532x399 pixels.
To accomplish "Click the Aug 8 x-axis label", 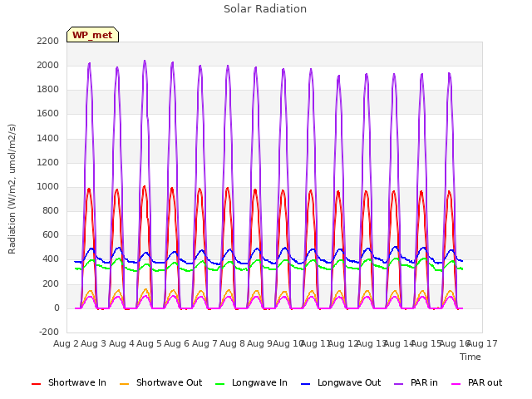I will coord(232,343).
